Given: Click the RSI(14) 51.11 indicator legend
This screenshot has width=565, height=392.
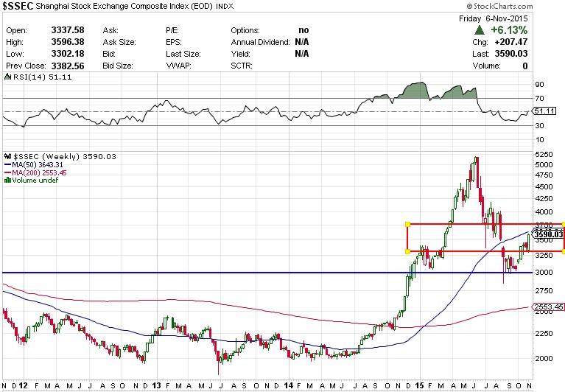Looking at the screenshot, I should pos(43,77).
